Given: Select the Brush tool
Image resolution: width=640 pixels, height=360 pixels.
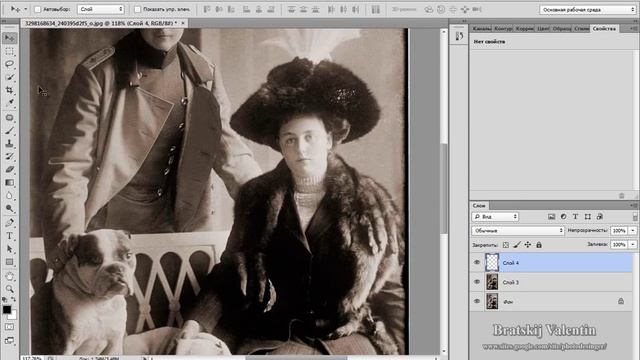Looking at the screenshot, I should tap(9, 131).
